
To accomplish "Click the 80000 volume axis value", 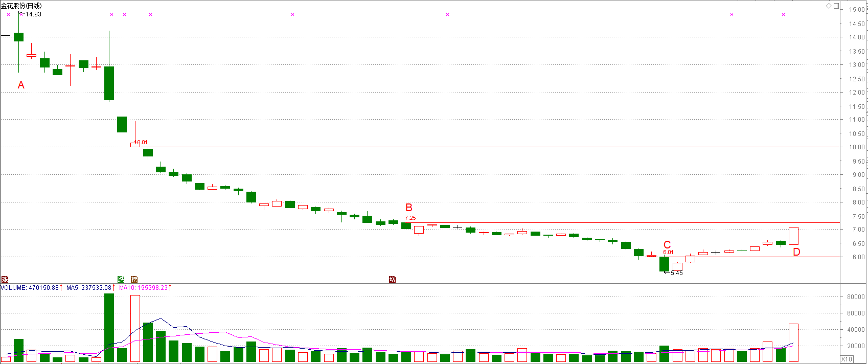I will pos(856,297).
